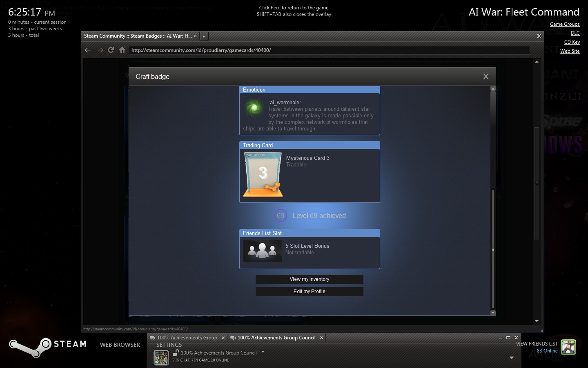Click the Steam logo in overlay
The height and width of the screenshot is (368, 588).
[x=48, y=347]
